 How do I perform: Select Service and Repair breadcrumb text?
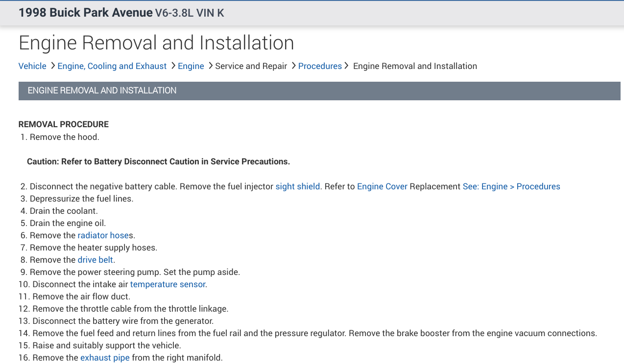[251, 66]
